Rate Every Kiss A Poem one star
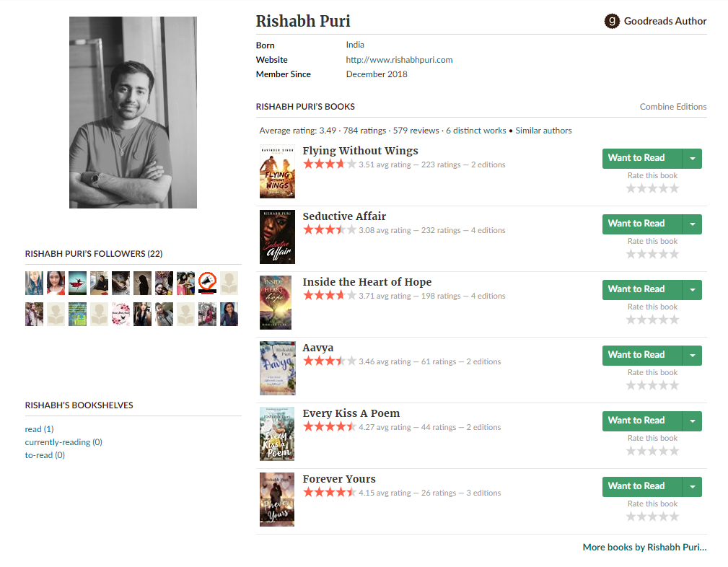This screenshot has width=728, height=567. pyautogui.click(x=631, y=450)
